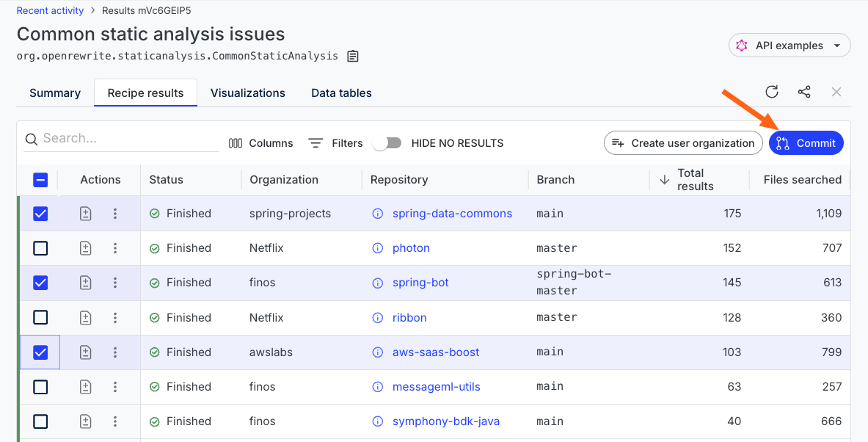The height and width of the screenshot is (442, 868).
Task: Open more actions menu for ribbon
Action: coord(115,317)
